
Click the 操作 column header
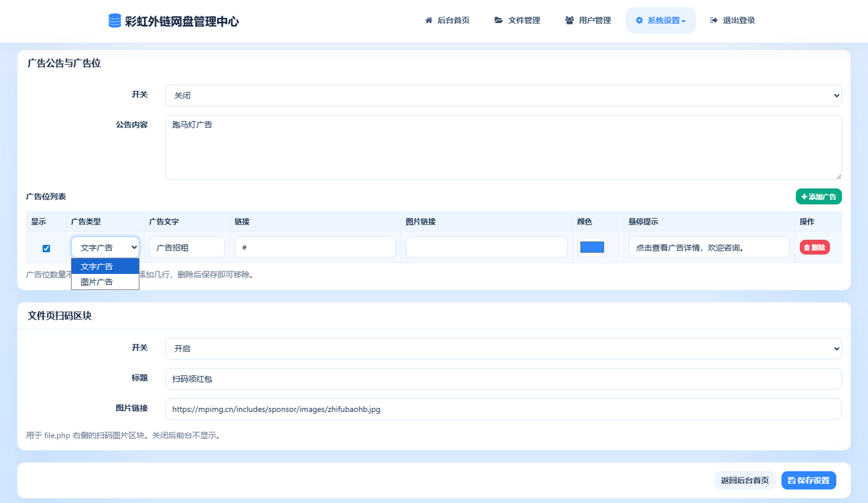click(807, 222)
